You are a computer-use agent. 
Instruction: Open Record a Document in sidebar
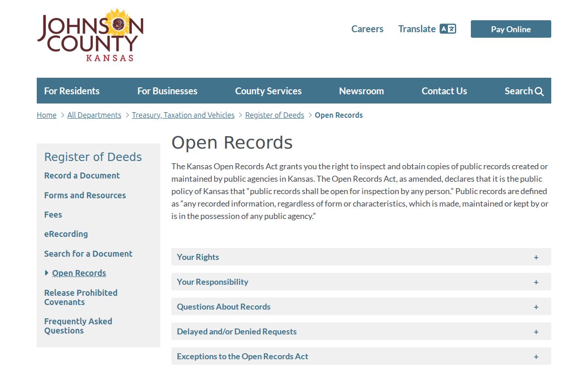(82, 176)
